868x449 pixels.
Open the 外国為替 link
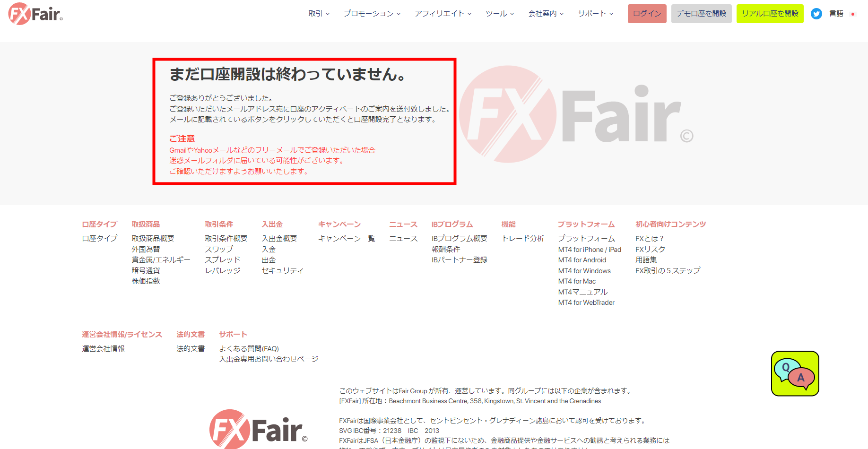coord(146,249)
